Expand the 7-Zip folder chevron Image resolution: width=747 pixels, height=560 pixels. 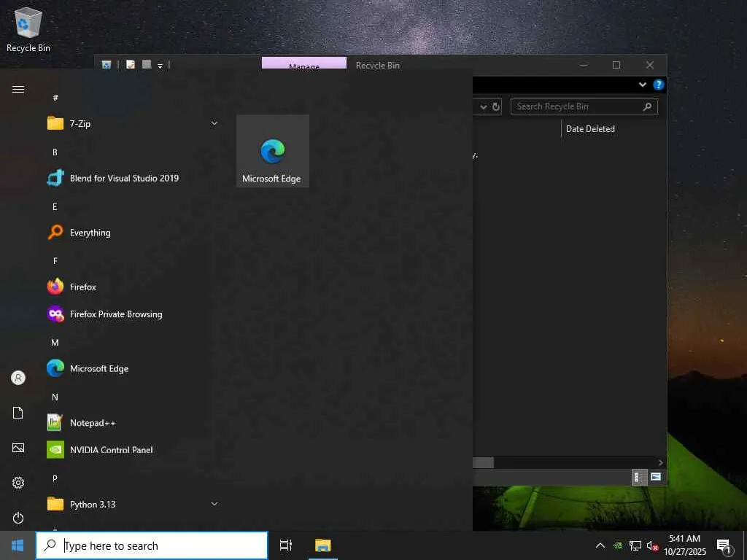214,123
